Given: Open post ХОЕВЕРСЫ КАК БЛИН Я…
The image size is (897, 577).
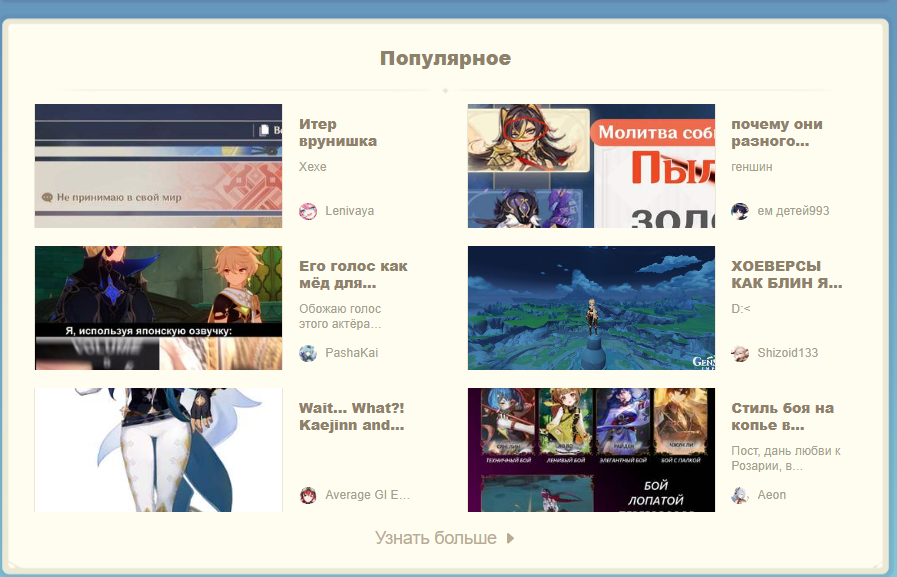Looking at the screenshot, I should coord(786,274).
